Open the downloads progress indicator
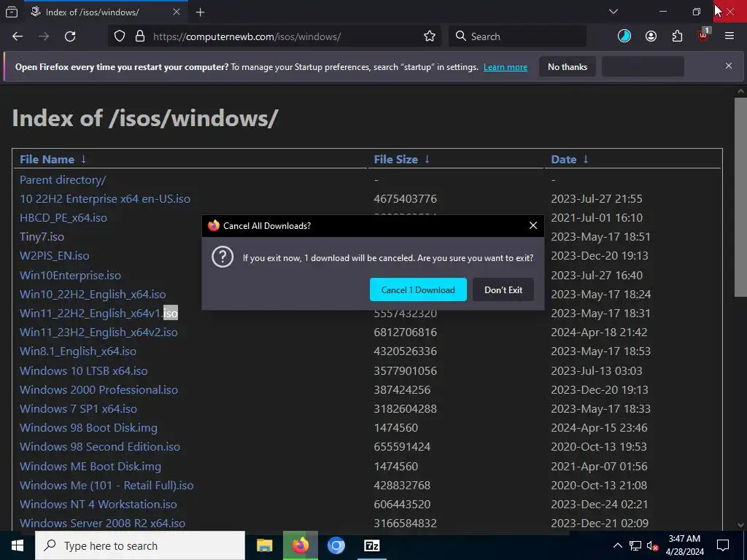The width and height of the screenshot is (747, 560). (624, 36)
